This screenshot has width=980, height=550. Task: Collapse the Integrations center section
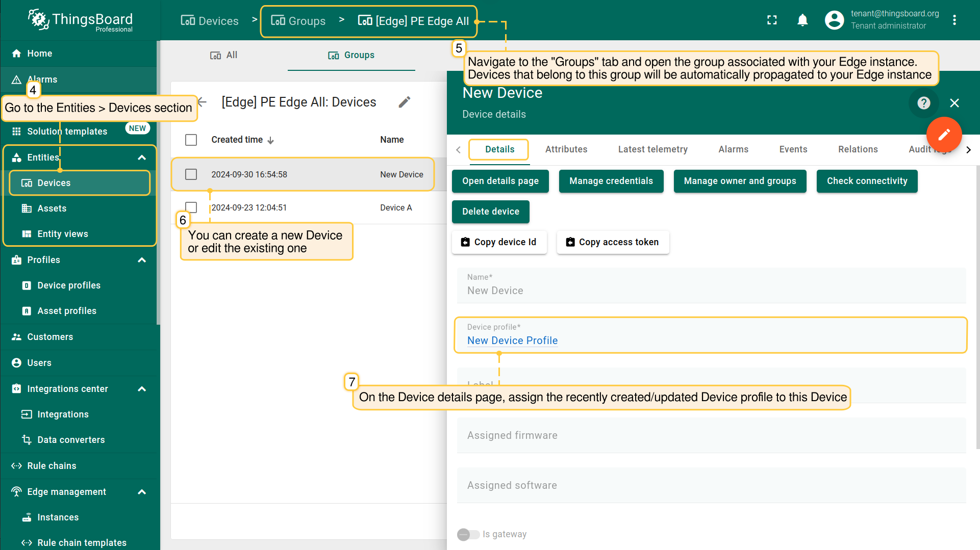click(x=142, y=389)
